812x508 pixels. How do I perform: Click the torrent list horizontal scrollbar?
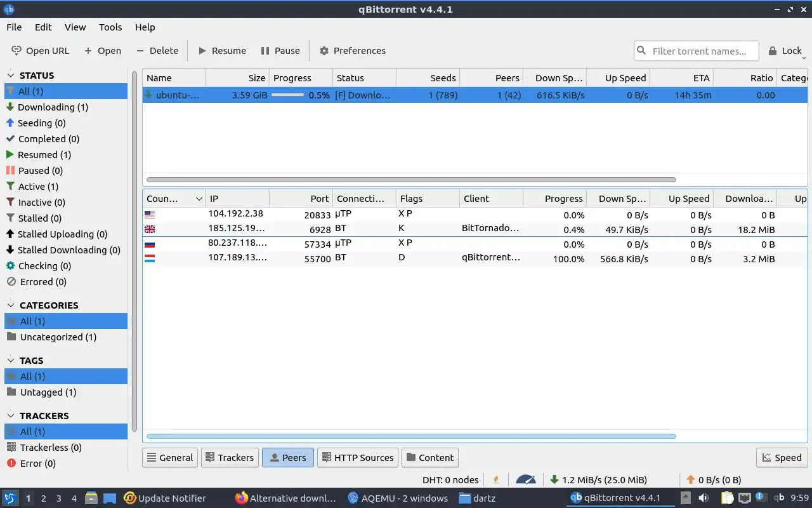tap(411, 180)
